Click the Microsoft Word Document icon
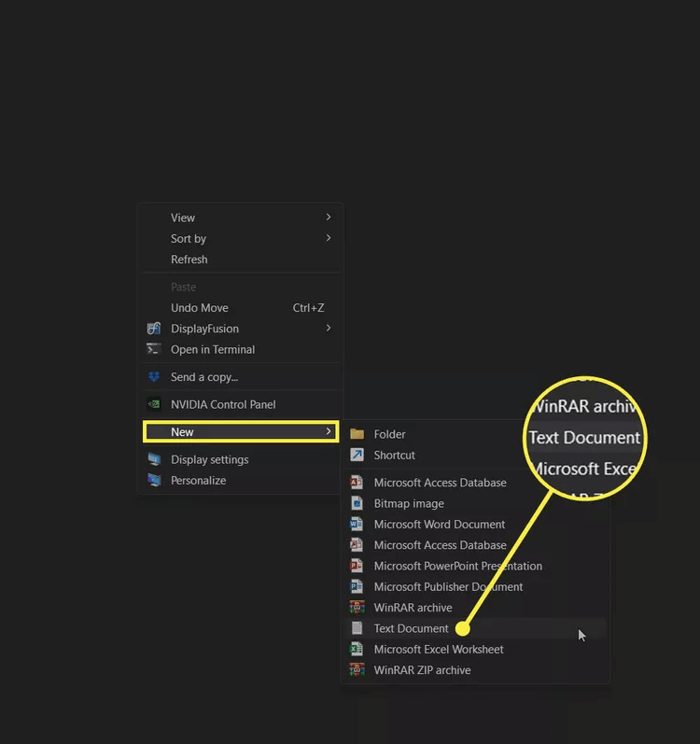 coord(357,524)
